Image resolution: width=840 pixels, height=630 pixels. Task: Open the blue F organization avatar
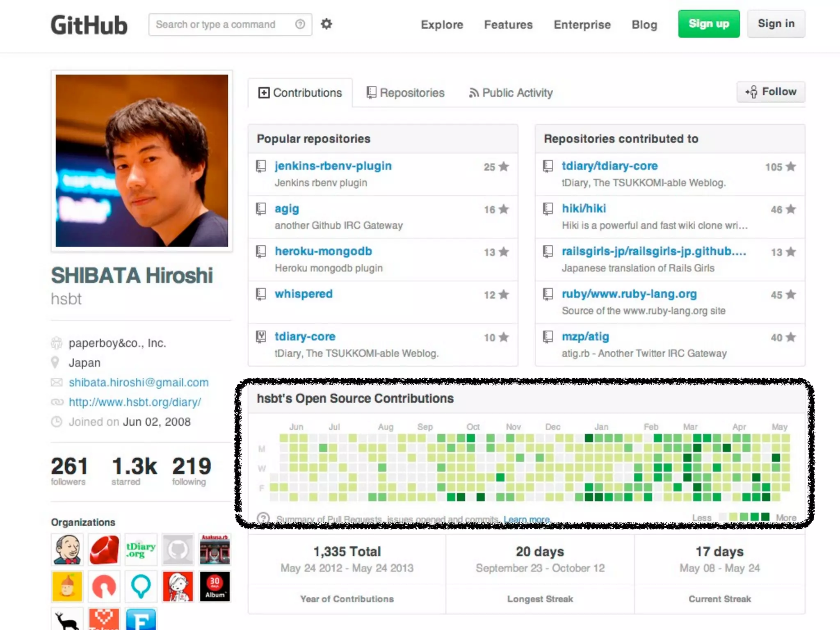pyautogui.click(x=141, y=619)
